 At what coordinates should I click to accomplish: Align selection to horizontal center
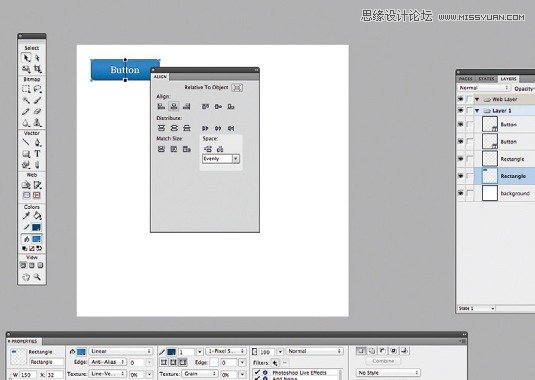point(174,106)
